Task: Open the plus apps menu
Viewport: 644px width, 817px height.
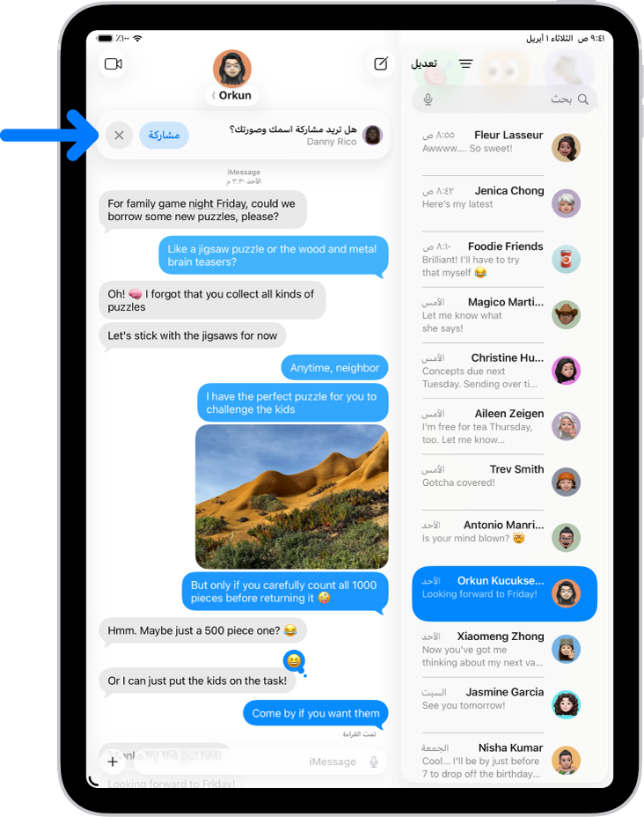Action: pyautogui.click(x=113, y=762)
